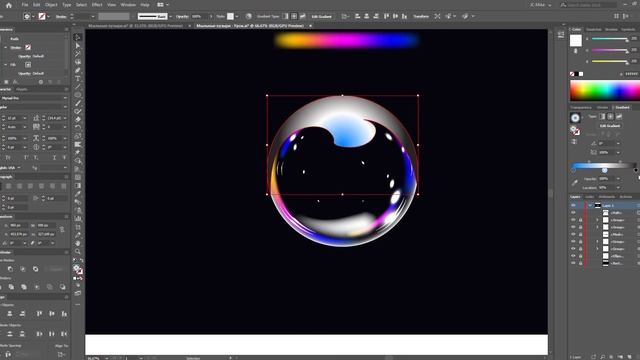Select the Zoom tool

coord(78,251)
